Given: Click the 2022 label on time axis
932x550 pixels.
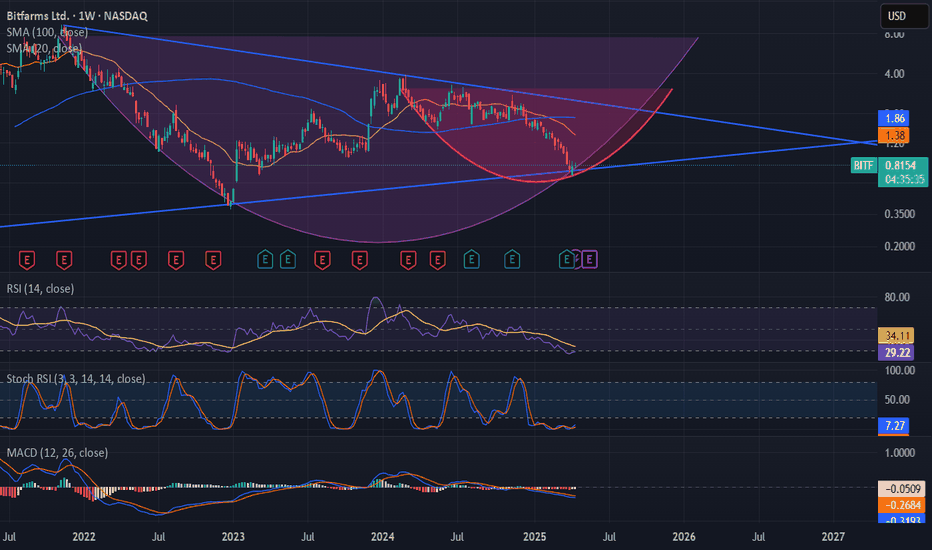Looking at the screenshot, I should click(x=84, y=537).
